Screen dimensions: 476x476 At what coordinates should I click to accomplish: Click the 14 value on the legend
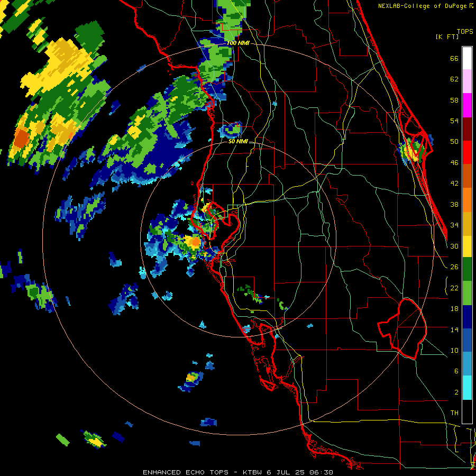point(454,329)
